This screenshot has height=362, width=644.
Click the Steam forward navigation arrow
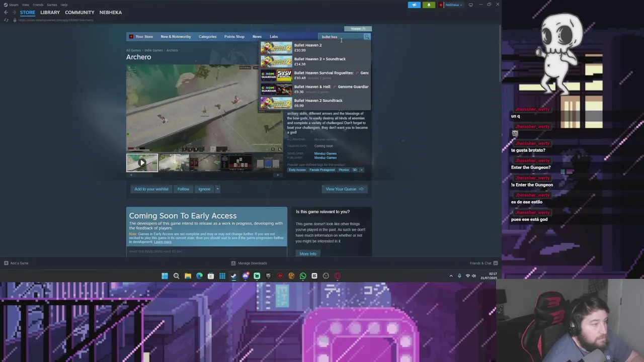coord(14,12)
